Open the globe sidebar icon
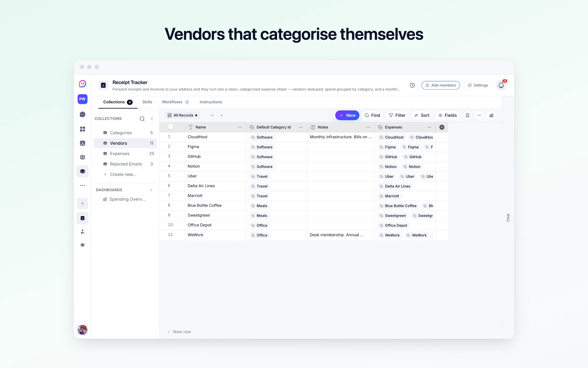Viewport: 588px width, 368px height. tap(83, 157)
